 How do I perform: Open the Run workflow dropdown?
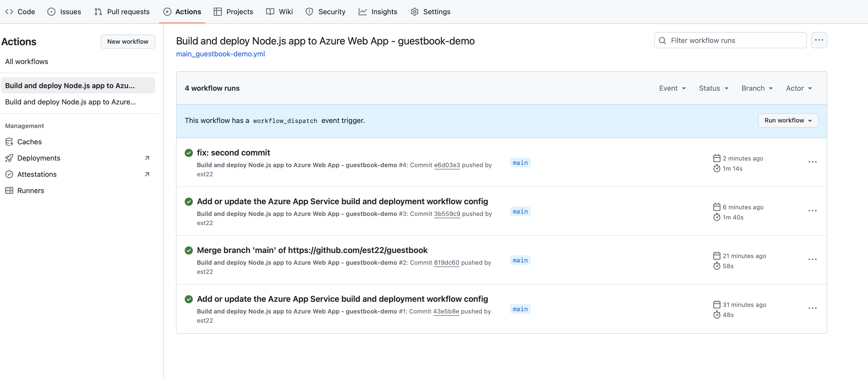[788, 120]
